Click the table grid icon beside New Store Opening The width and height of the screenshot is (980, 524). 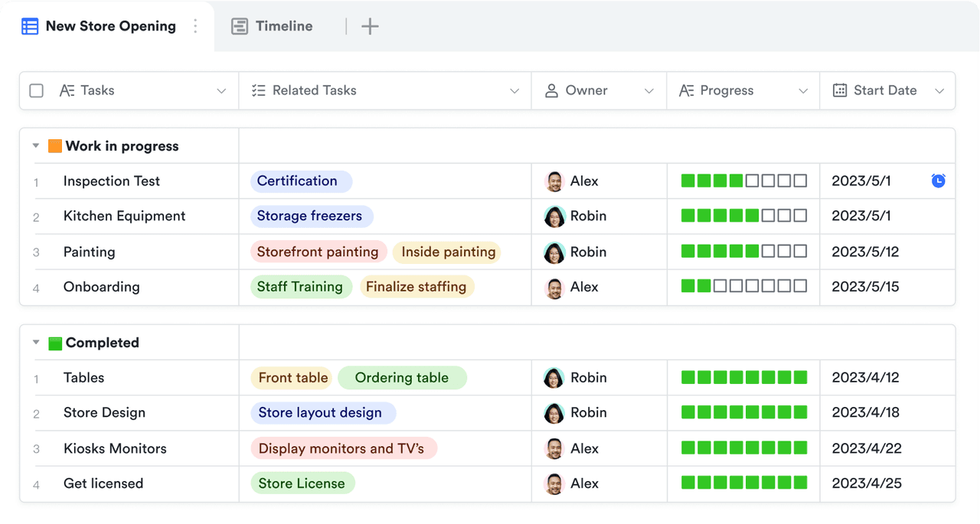click(30, 26)
